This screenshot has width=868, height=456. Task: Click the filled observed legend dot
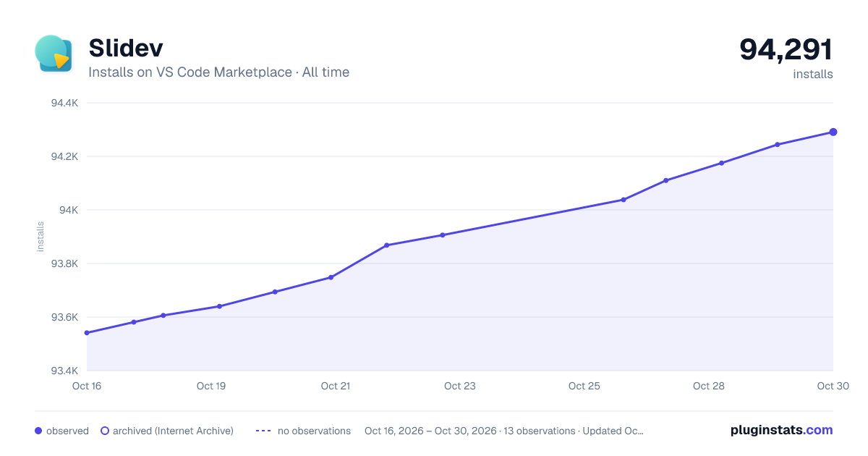38,431
